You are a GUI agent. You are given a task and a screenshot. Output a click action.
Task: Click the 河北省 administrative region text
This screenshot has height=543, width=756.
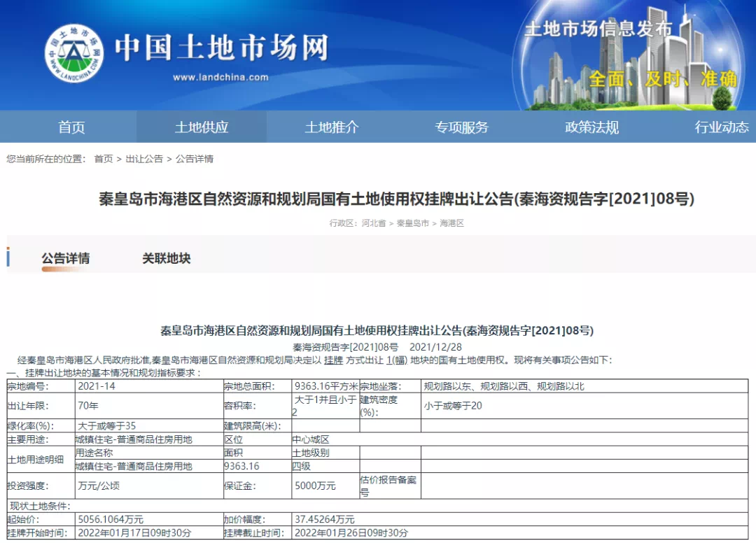[374, 223]
